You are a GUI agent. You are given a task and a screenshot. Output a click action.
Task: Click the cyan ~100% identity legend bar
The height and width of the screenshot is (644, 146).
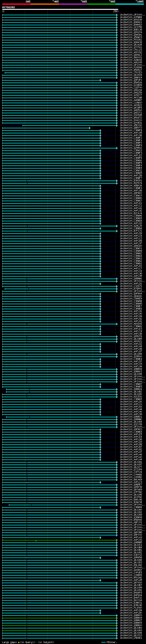tap(130, 4)
